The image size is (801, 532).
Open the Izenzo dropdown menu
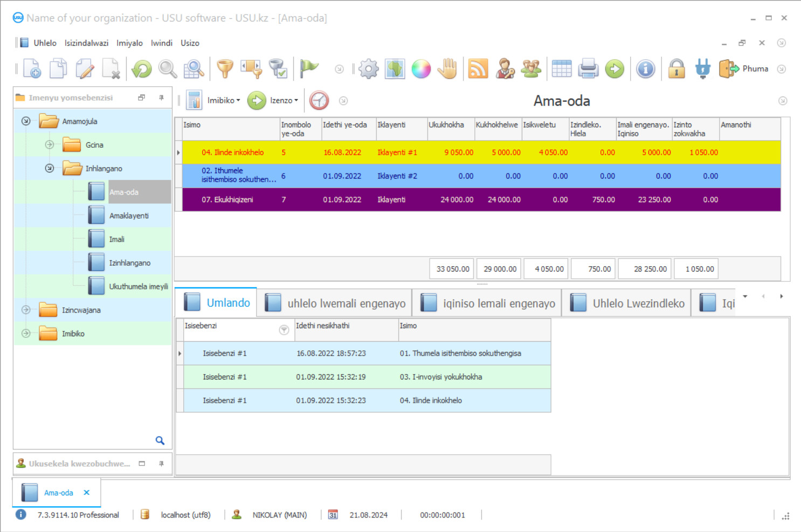284,100
